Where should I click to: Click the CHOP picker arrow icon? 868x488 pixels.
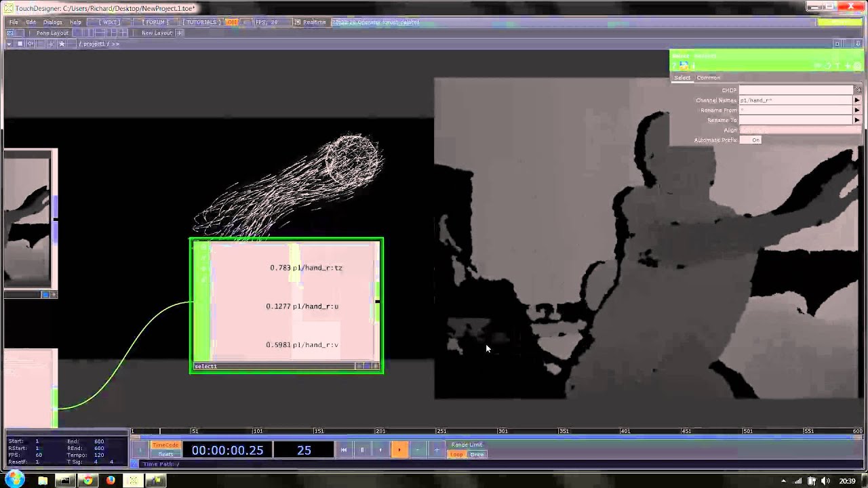[x=858, y=90]
